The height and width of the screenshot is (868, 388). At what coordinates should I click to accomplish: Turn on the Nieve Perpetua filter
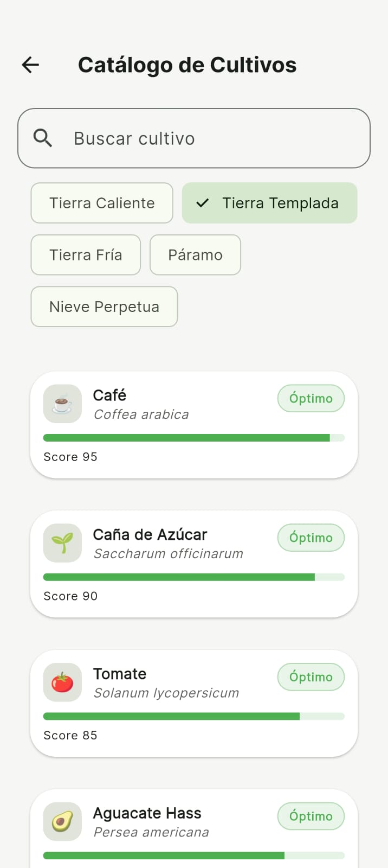click(x=104, y=307)
